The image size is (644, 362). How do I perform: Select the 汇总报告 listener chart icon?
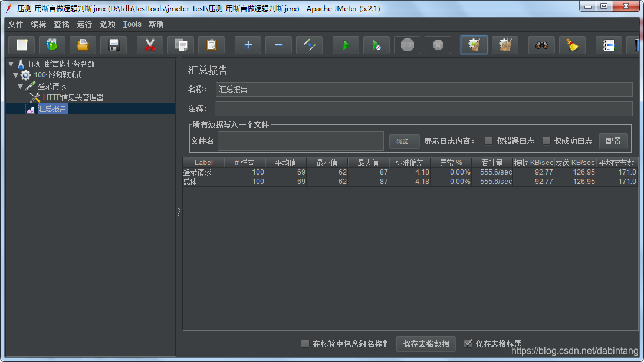pos(31,108)
